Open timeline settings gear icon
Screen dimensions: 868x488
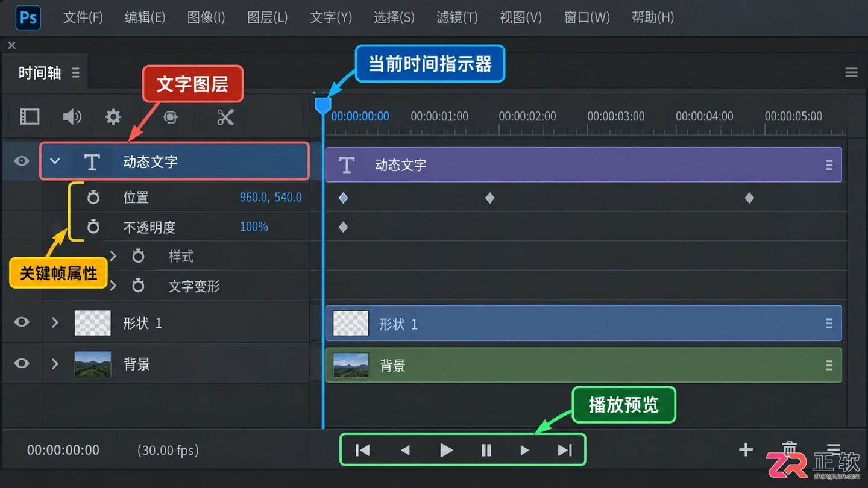(x=113, y=117)
